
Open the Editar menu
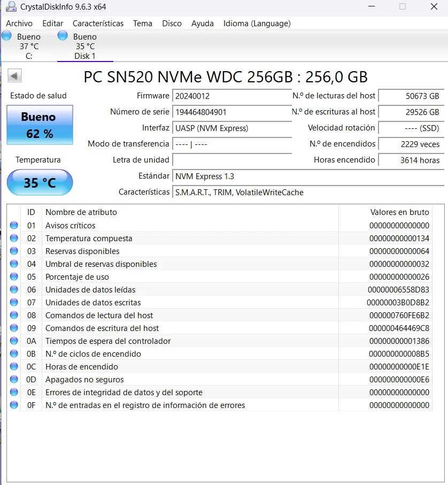[x=52, y=24]
